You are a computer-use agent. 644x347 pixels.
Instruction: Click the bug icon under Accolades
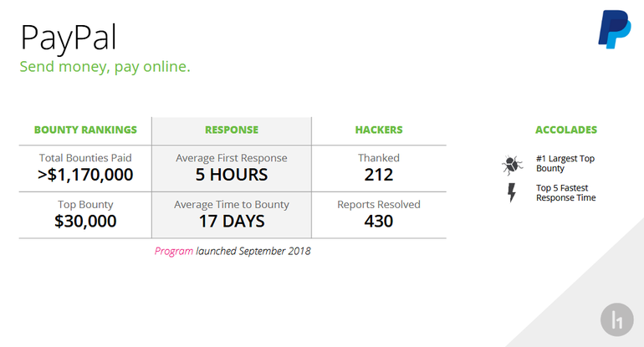click(x=511, y=164)
